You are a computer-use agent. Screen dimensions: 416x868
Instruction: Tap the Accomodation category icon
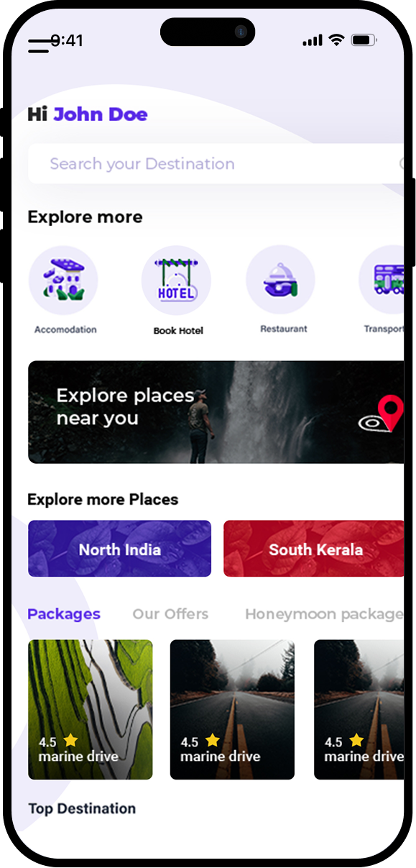coord(63,280)
